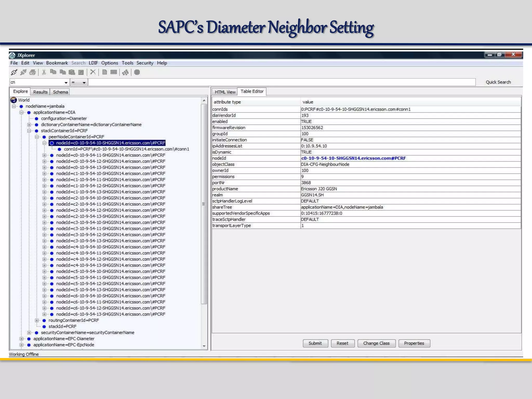The height and width of the screenshot is (399, 532).
Task: Open the equals operator dropdown
Action: point(84,83)
